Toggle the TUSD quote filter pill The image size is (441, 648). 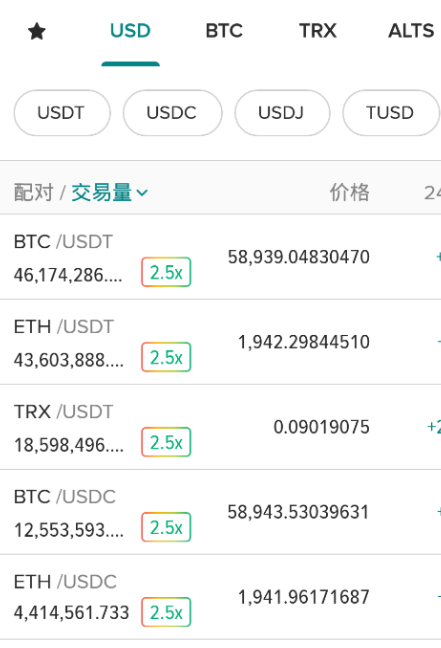click(391, 113)
